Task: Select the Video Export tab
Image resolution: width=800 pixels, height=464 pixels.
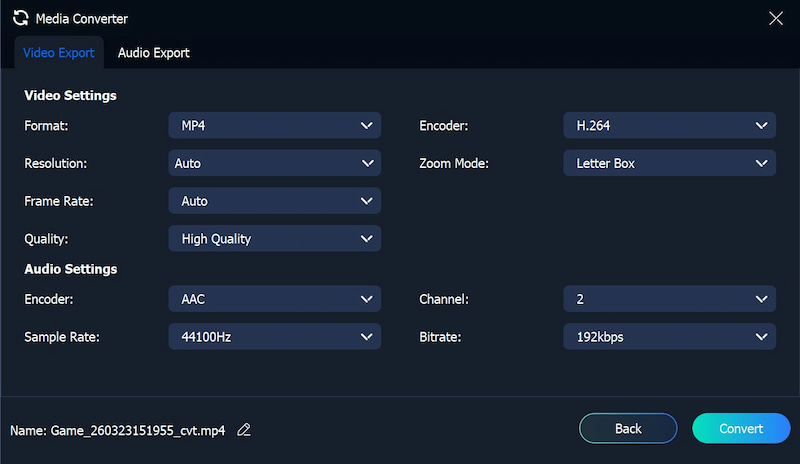Action: pos(59,52)
